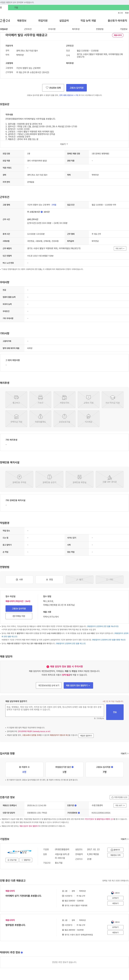The width and height of the screenshot is (129, 980).
Task: Click 요약보기 for the 법무팀장 posting
Action: pos(115,927)
